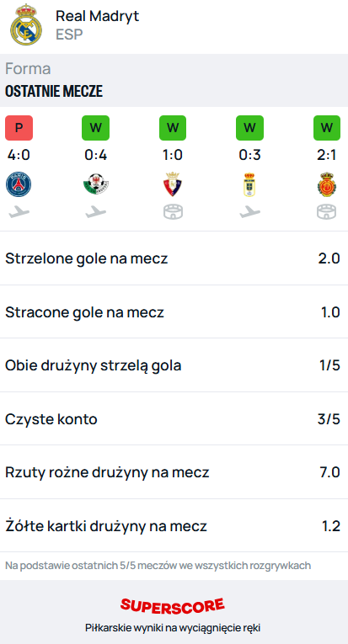Open the PSG match logo
Screen dimensions: 348x644
(x=19, y=184)
